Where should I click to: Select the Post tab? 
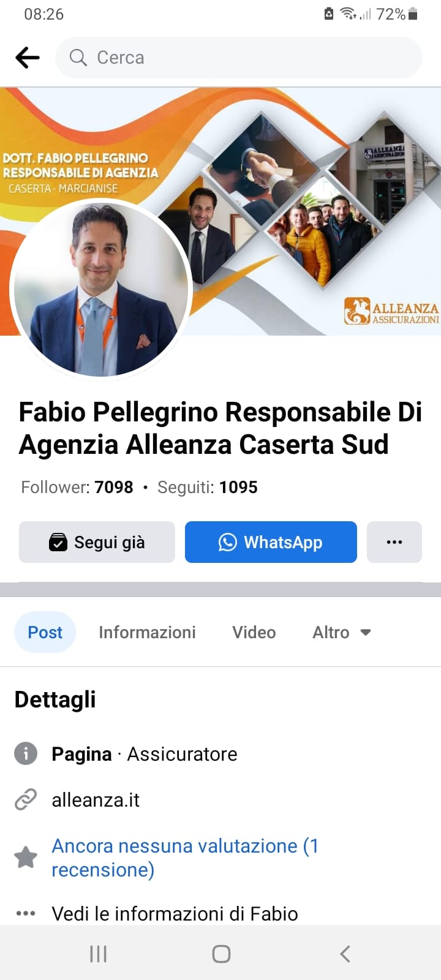[45, 632]
